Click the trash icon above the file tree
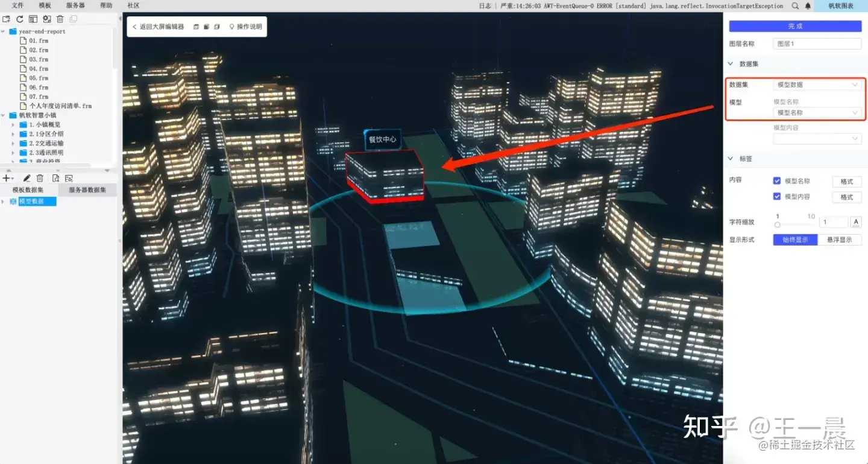This screenshot has width=868, height=464. (60, 19)
